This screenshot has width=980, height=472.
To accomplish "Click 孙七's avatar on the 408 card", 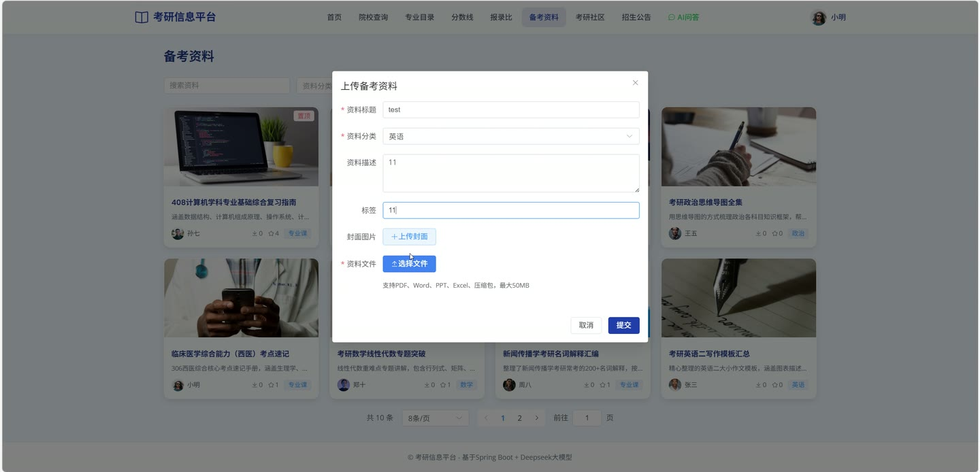I will point(178,233).
